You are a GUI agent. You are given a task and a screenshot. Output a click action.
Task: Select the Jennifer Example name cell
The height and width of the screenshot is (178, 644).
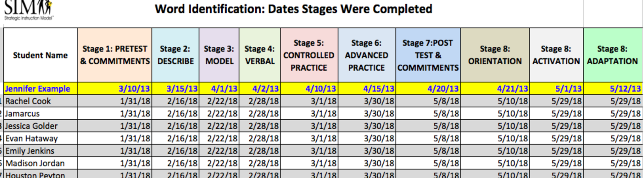pos(38,89)
